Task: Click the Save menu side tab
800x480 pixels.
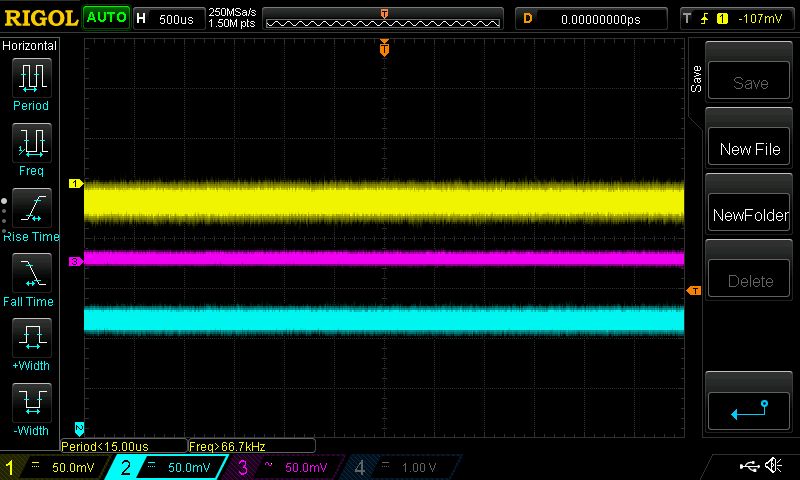Action: tap(696, 79)
